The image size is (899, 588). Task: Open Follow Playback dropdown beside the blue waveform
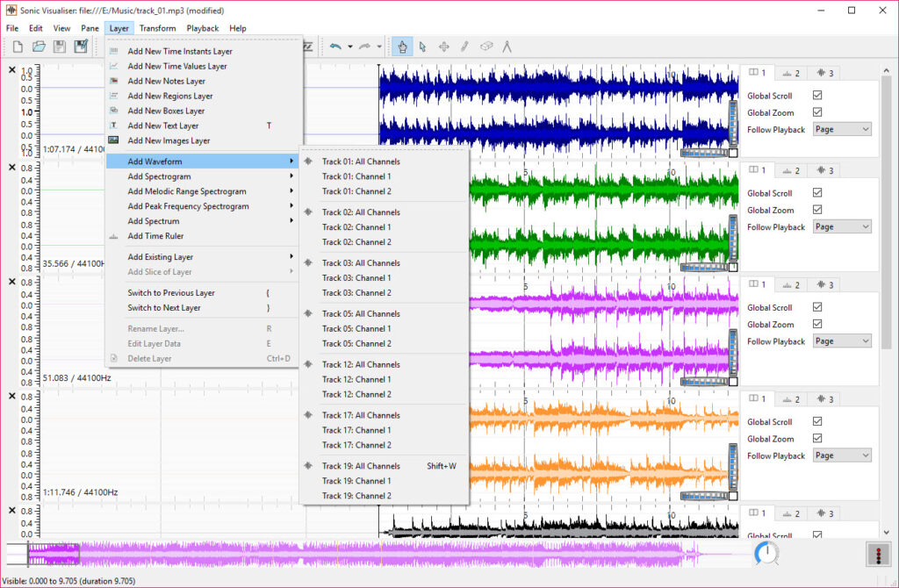(842, 130)
